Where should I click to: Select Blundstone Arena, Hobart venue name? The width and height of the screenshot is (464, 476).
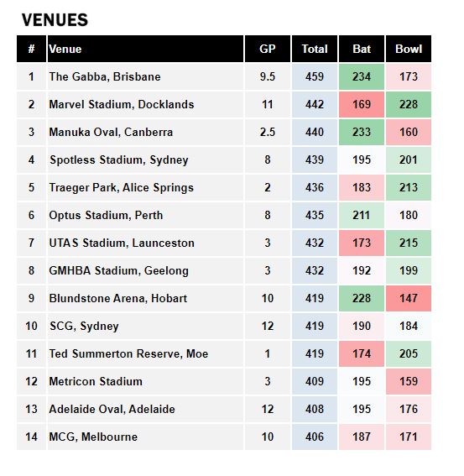[x=118, y=298]
